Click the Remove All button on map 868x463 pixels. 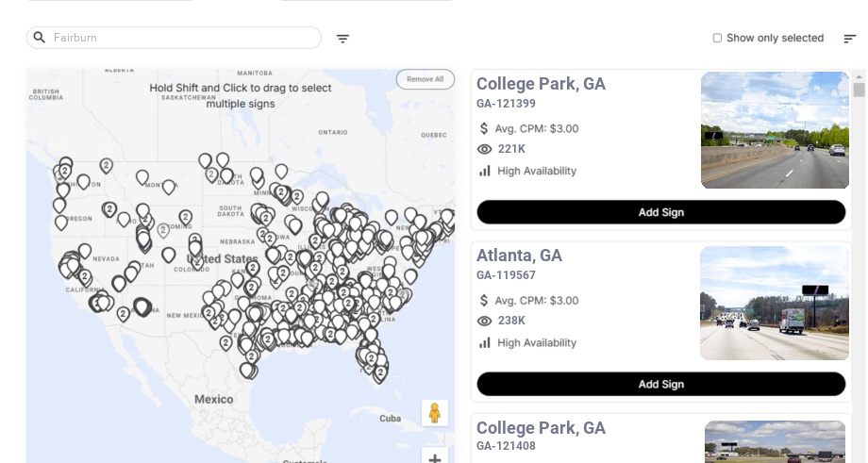click(425, 79)
